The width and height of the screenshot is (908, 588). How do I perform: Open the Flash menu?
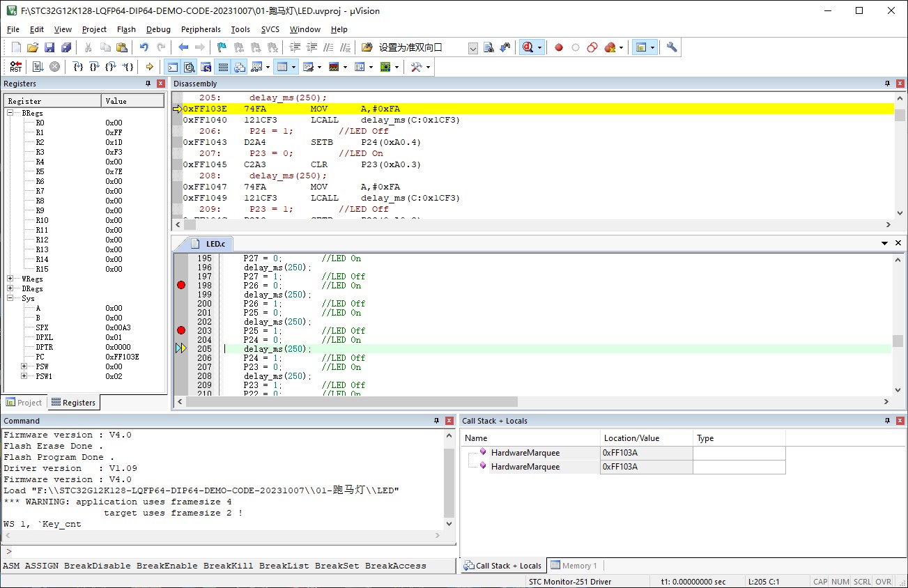click(x=126, y=29)
